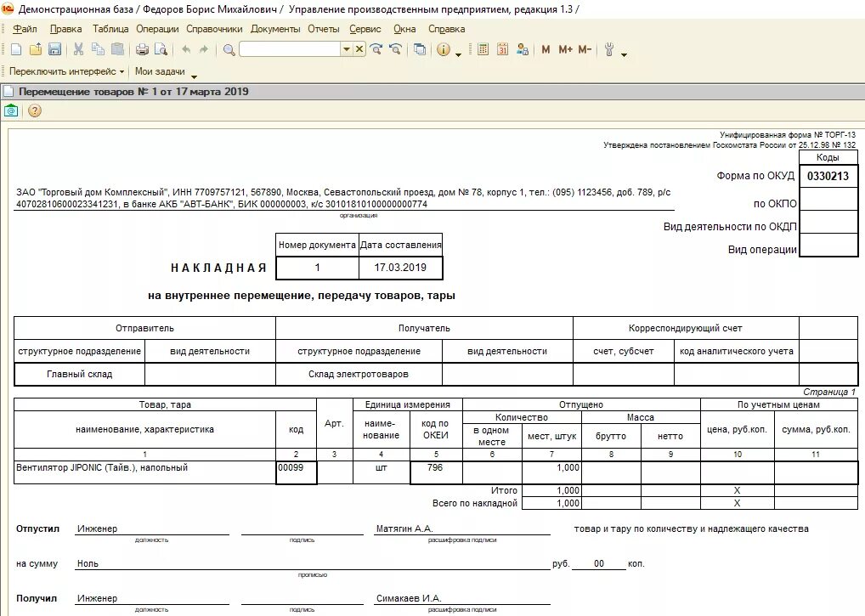Select the cell with product code 00099
The image size is (865, 616).
pos(297,472)
